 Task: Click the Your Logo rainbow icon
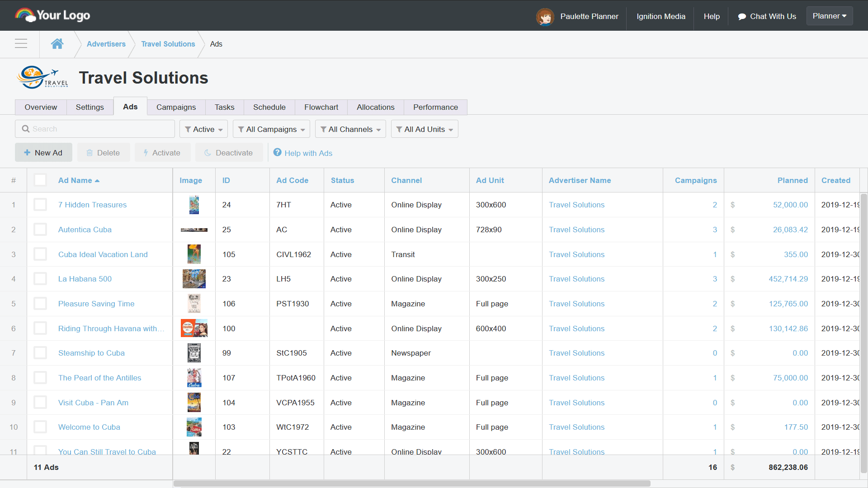[x=25, y=15]
